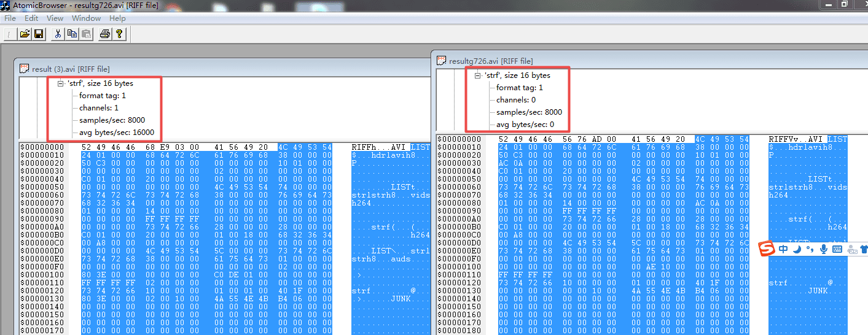
Task: Click the shirt skin icon on IME bar
Action: coord(864,249)
